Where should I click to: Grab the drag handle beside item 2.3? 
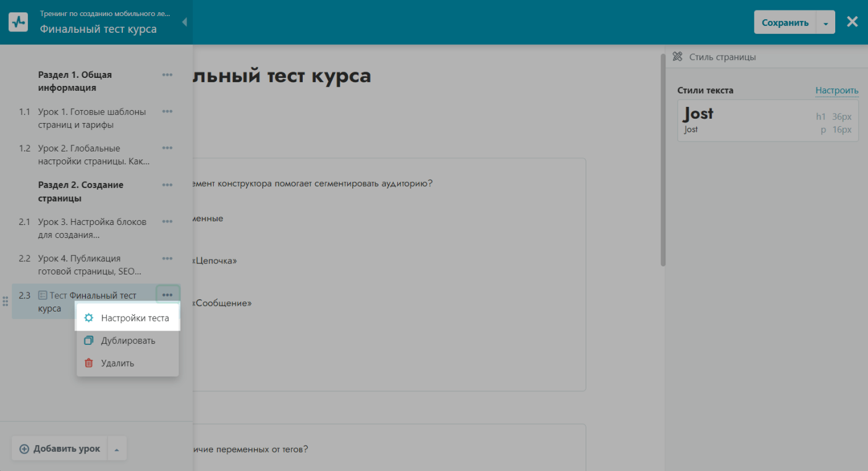[5, 302]
